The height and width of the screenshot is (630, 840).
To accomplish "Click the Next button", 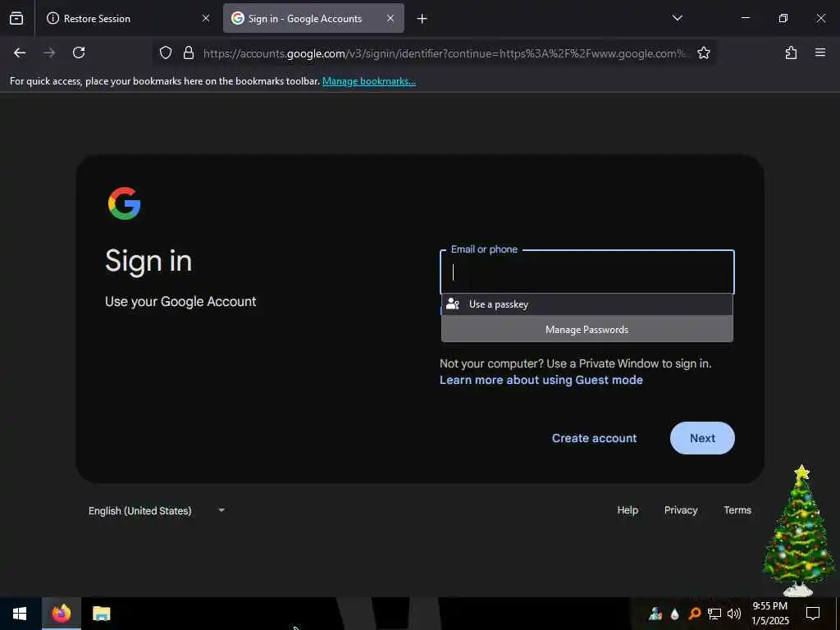I will click(702, 438).
